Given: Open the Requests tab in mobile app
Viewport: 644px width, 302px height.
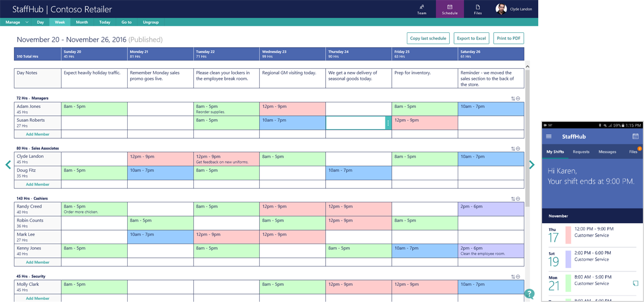Looking at the screenshot, I should pos(581,152).
